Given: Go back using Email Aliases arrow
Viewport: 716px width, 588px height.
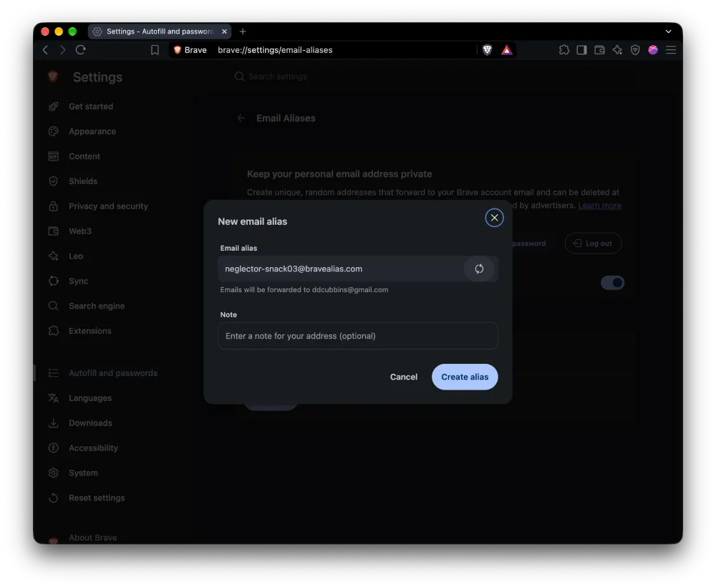Looking at the screenshot, I should tap(241, 118).
